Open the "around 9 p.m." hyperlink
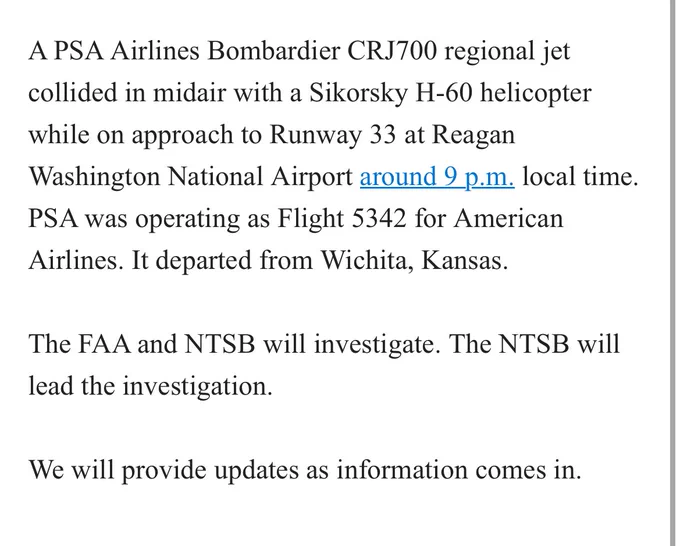 [x=437, y=177]
